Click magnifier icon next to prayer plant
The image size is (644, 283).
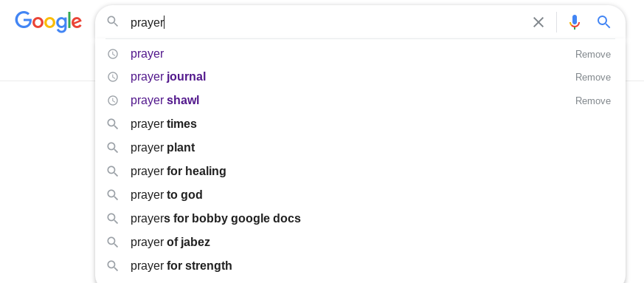113,147
